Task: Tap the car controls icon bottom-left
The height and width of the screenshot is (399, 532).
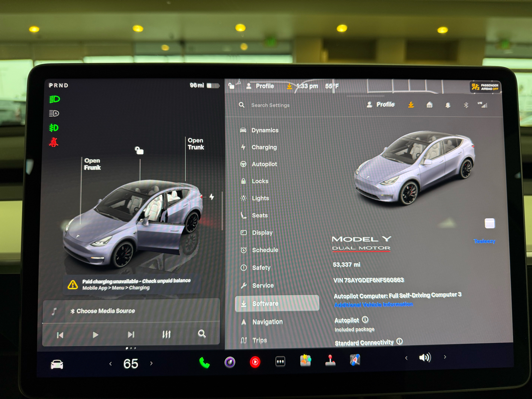Action: click(57, 365)
